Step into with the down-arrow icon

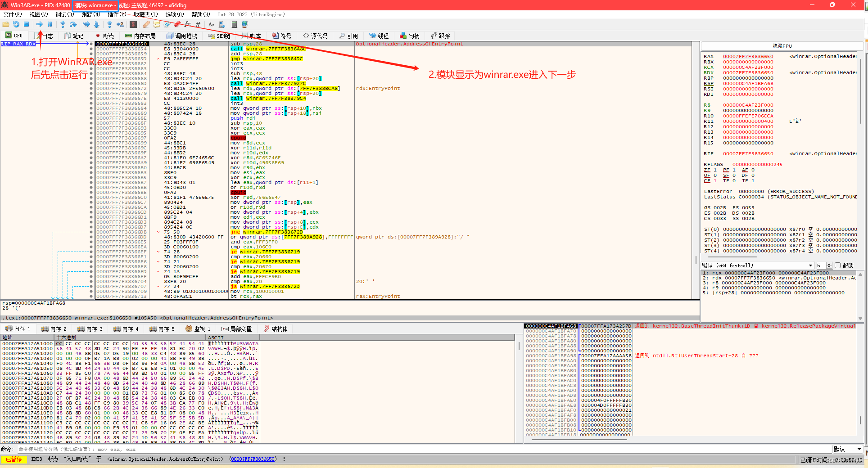click(x=63, y=24)
